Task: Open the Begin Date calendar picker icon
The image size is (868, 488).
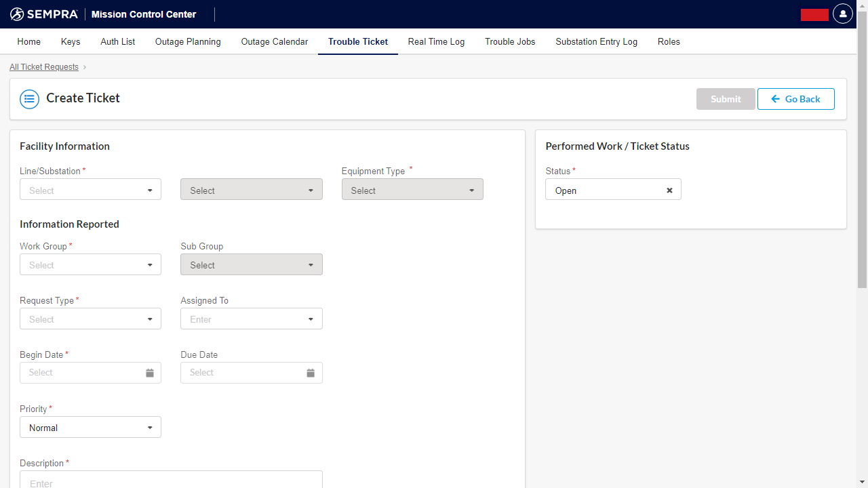Action: (x=150, y=372)
